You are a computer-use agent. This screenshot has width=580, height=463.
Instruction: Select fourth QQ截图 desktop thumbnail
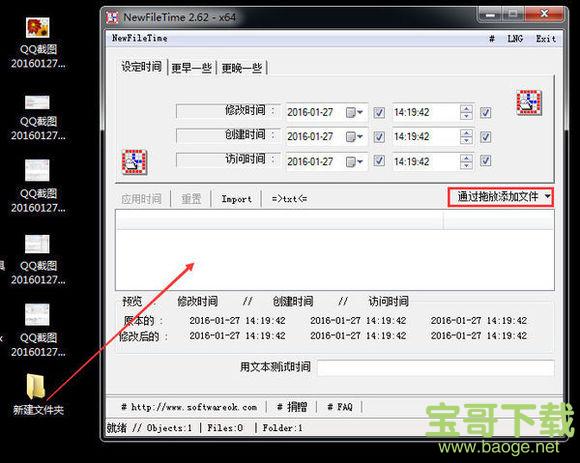coord(37,244)
